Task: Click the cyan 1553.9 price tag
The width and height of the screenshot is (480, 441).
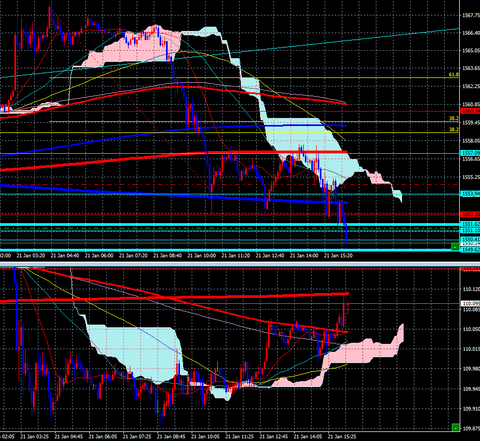Action: [x=470, y=194]
